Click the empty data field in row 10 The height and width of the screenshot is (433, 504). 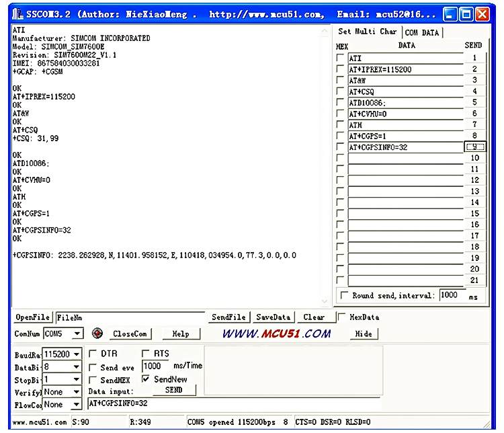pos(406,158)
